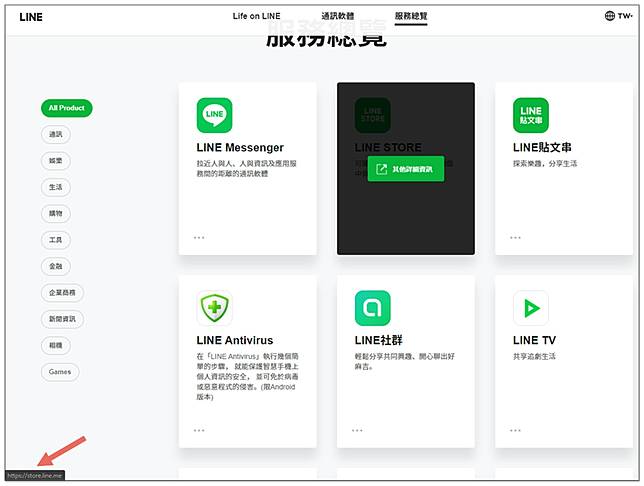Click the LINE貼文串 app icon

point(531,115)
